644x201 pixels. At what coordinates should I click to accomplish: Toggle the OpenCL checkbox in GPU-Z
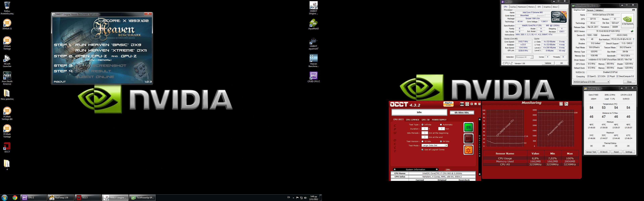(588, 76)
